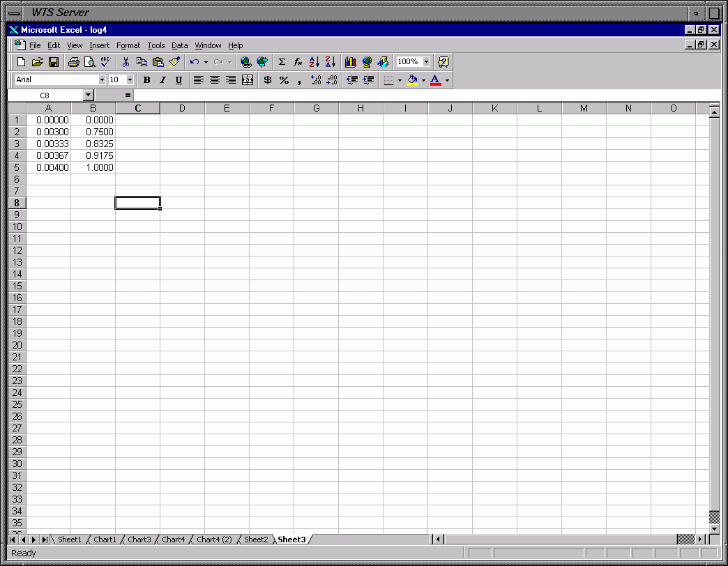Toggle bold formatting
728x566 pixels.
(146, 80)
